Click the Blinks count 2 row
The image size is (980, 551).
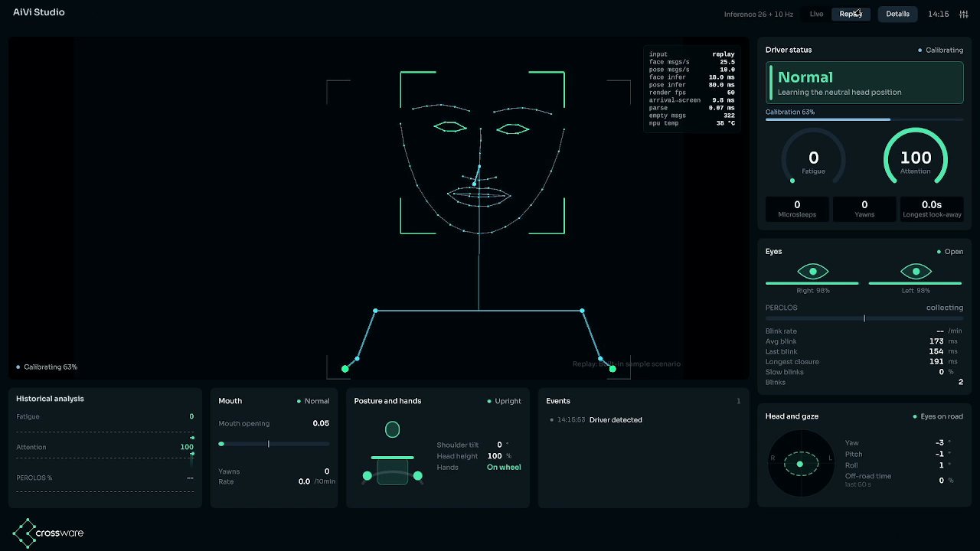[x=864, y=383]
